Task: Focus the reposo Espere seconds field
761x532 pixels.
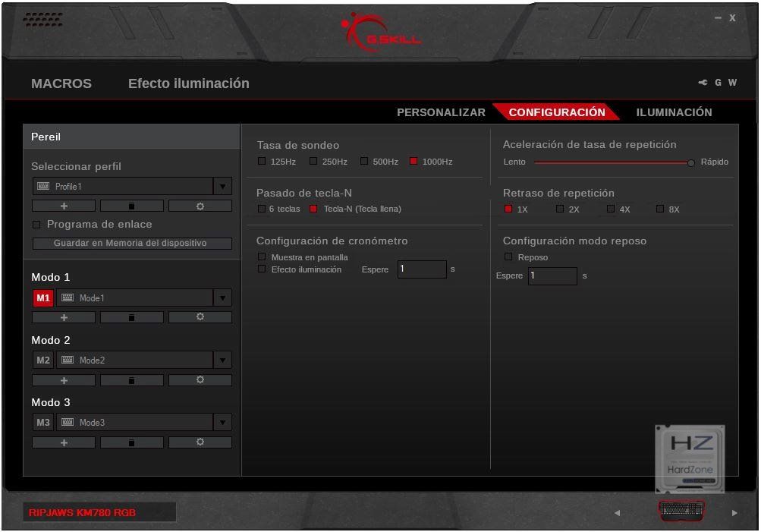Action: click(552, 275)
